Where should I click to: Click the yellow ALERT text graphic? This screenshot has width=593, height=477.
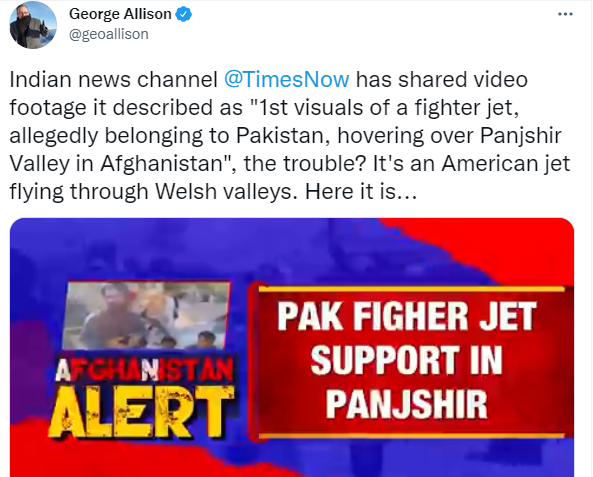142,412
